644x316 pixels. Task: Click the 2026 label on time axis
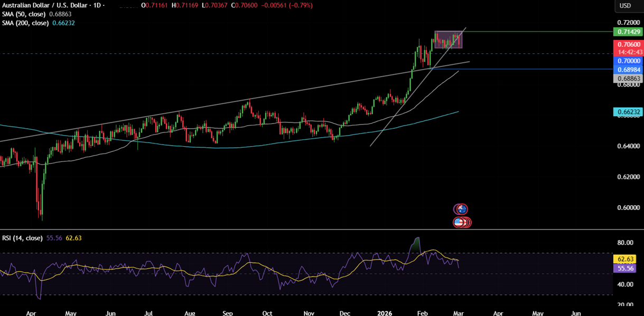384,312
